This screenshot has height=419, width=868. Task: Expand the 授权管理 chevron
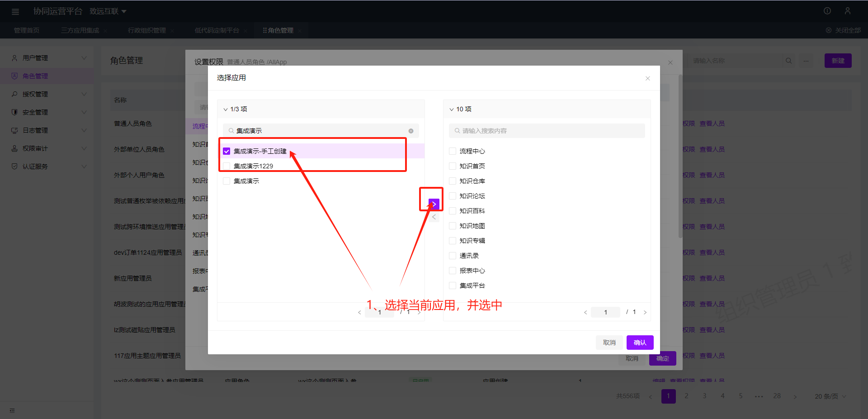point(84,94)
